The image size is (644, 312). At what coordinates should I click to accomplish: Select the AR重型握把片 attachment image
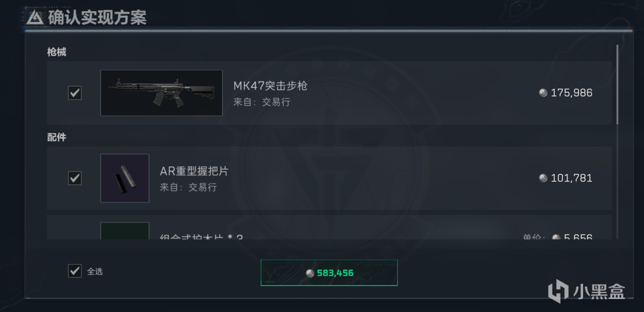[x=125, y=178]
